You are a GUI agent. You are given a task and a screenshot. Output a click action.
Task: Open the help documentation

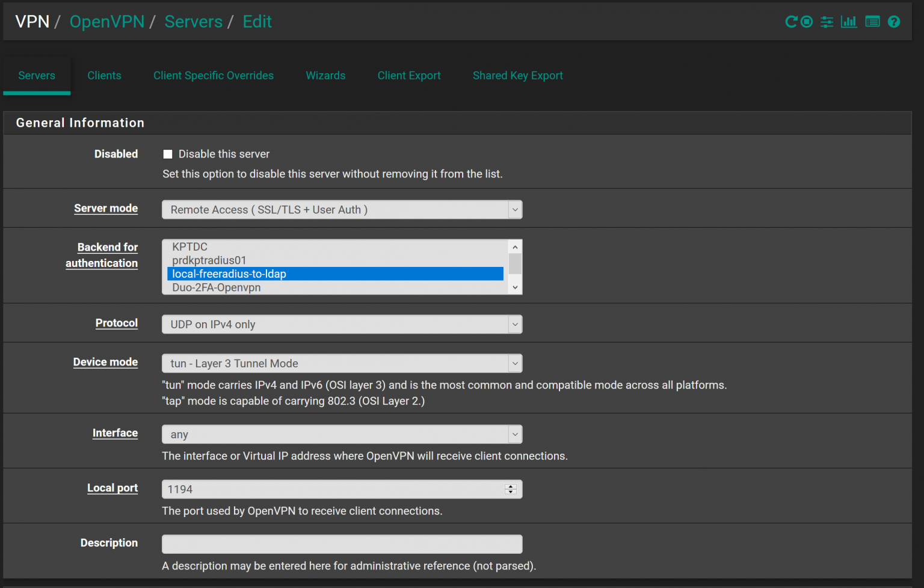click(894, 21)
